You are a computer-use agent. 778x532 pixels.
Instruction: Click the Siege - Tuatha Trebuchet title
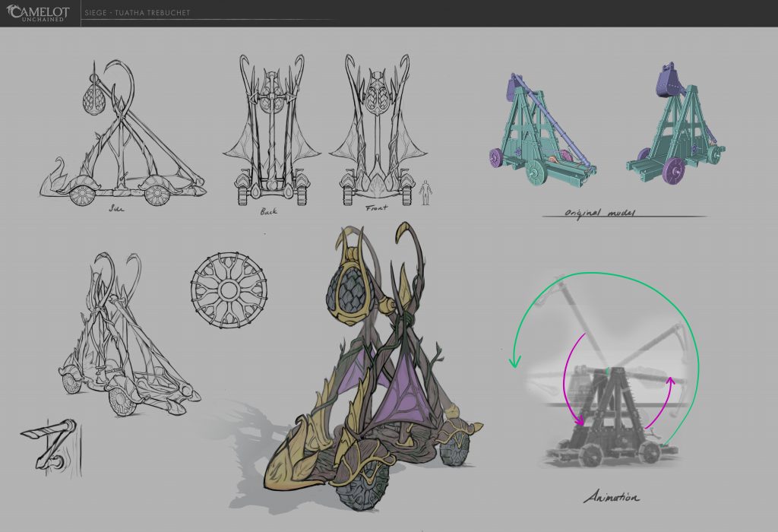138,13
